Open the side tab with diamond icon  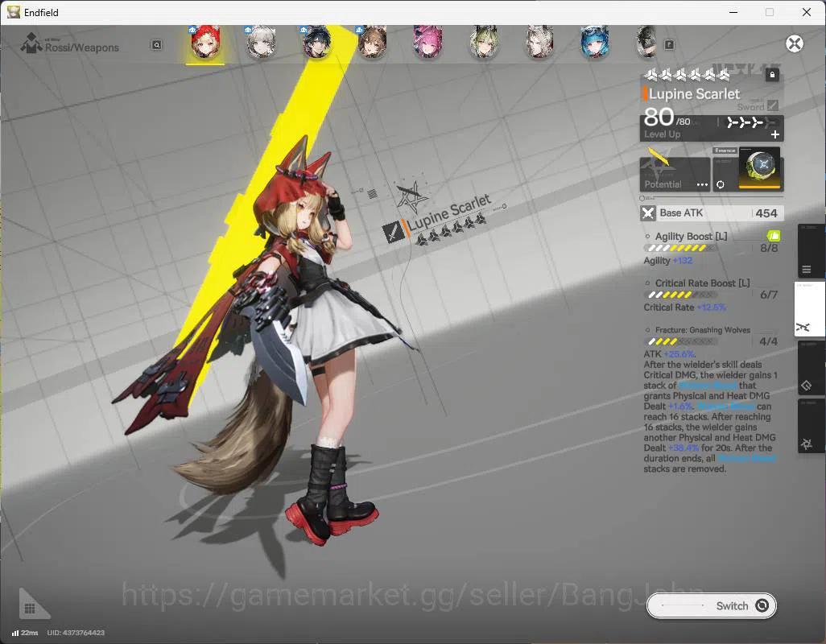[810, 368]
